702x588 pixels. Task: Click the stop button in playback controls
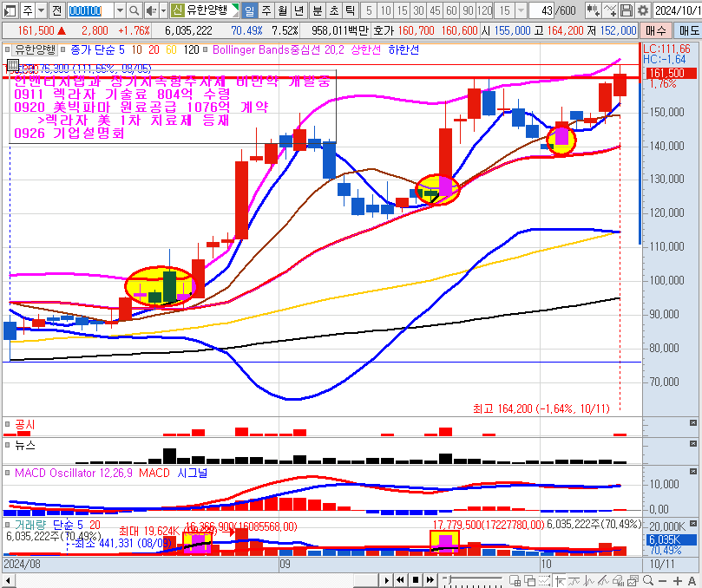[x=416, y=579]
